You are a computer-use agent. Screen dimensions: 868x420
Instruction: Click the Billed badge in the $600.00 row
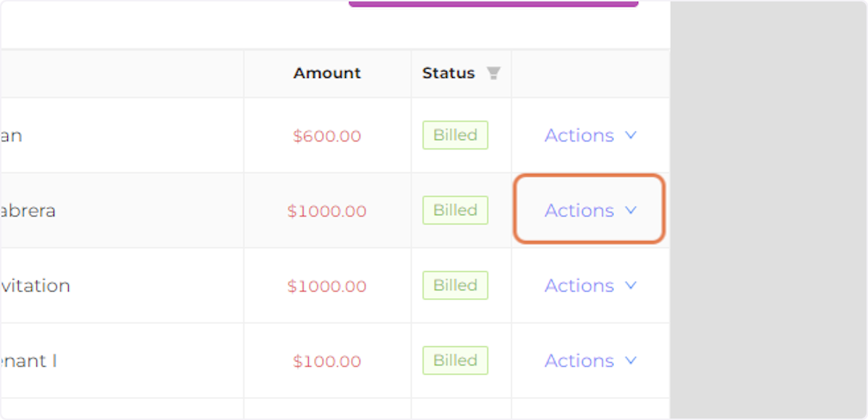(x=455, y=134)
